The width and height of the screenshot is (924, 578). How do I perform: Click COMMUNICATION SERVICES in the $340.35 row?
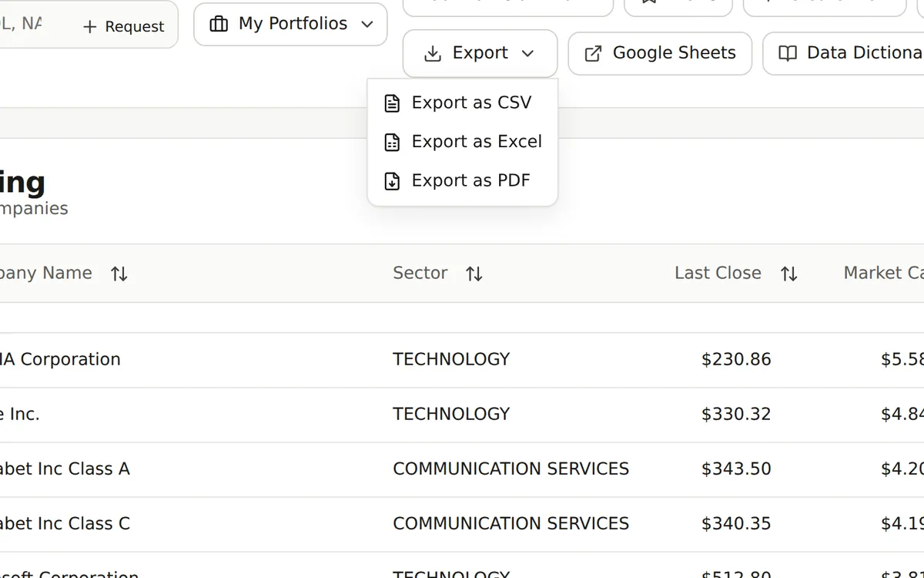coord(511,523)
